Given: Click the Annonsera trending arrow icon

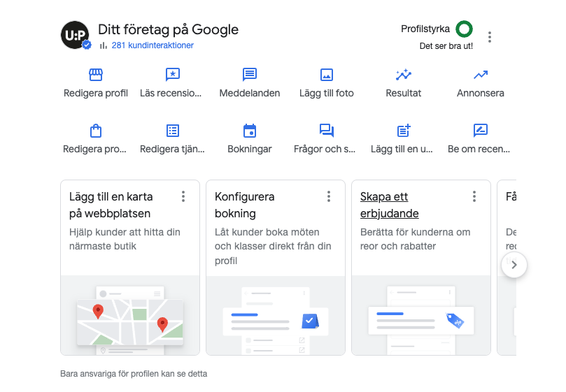Looking at the screenshot, I should pyautogui.click(x=480, y=75).
